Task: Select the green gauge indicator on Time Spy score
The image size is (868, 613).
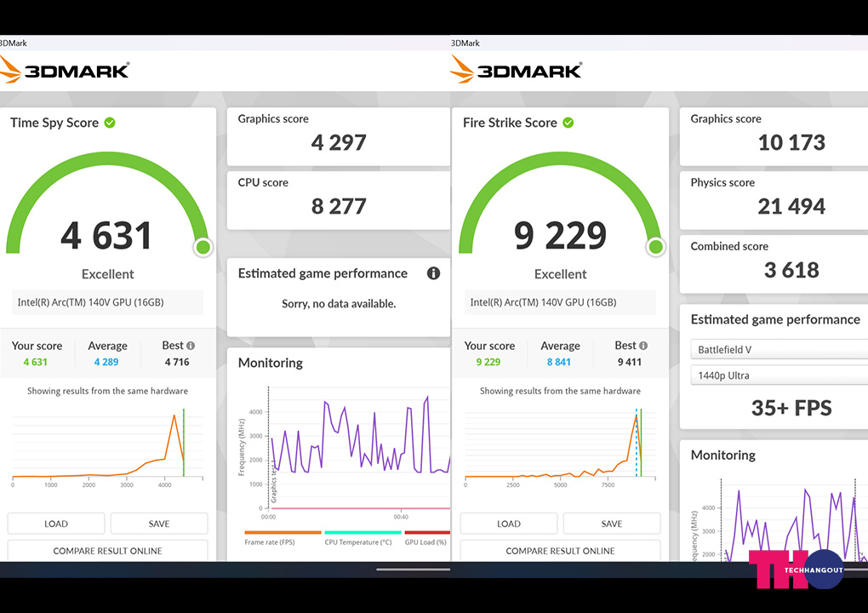Action: coord(203,247)
